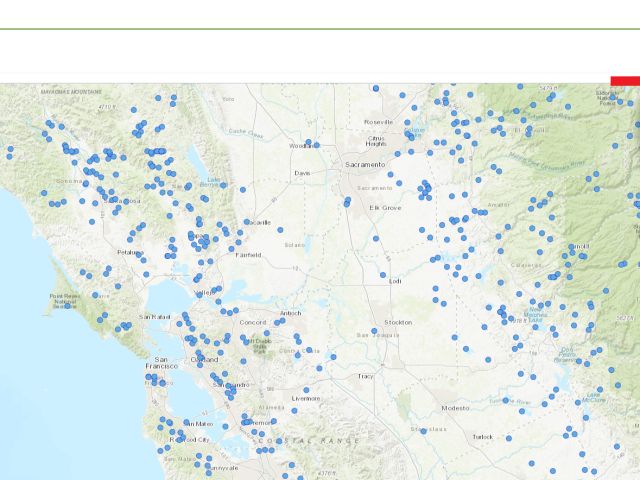The image size is (640, 480).
Task: Click the lone blue marker east of Vacaville
Action: click(x=280, y=230)
